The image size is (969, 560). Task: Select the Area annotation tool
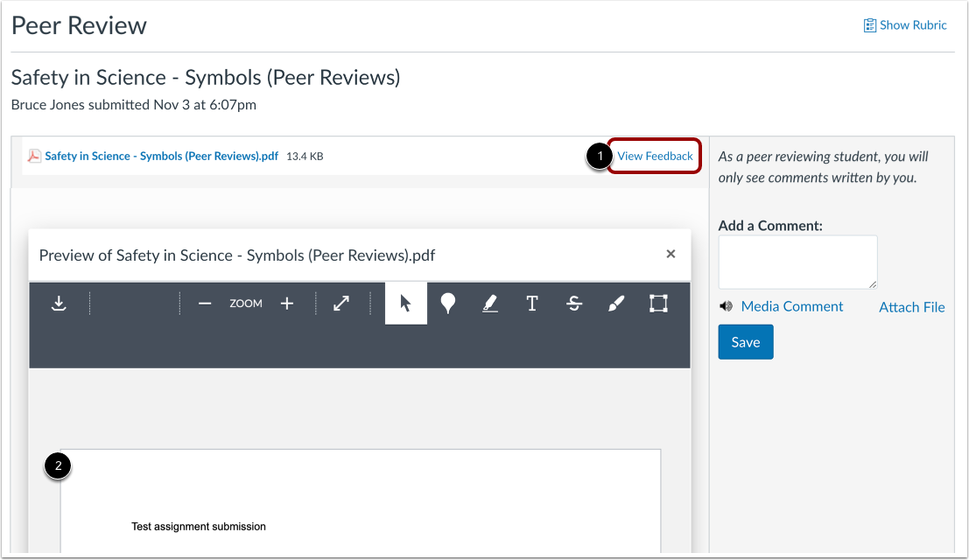coord(657,303)
